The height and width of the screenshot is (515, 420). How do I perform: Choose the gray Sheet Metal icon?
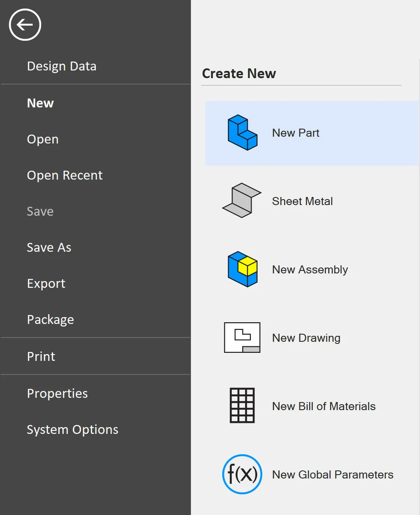[x=242, y=200]
